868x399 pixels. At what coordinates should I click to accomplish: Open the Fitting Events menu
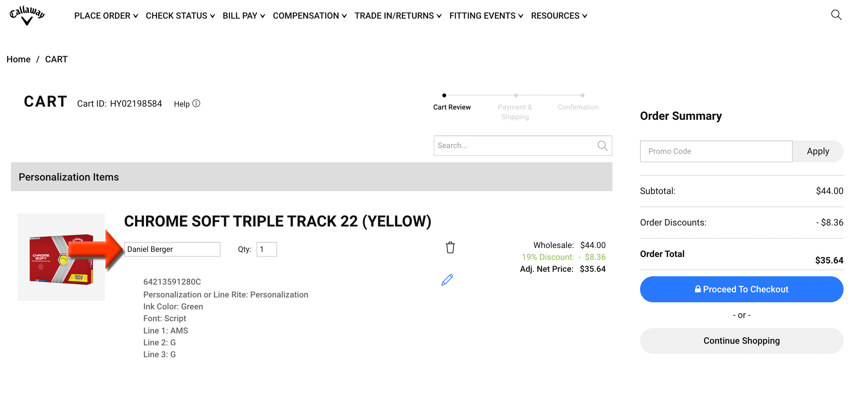point(486,15)
